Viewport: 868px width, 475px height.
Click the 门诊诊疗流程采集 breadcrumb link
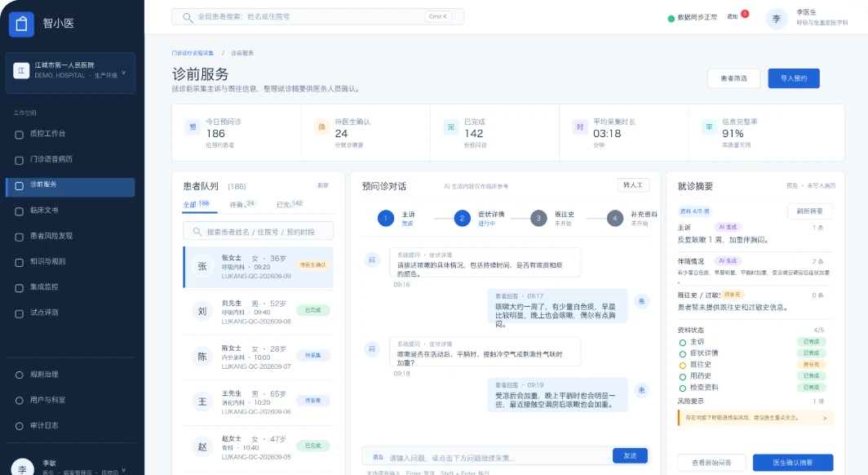pos(192,53)
